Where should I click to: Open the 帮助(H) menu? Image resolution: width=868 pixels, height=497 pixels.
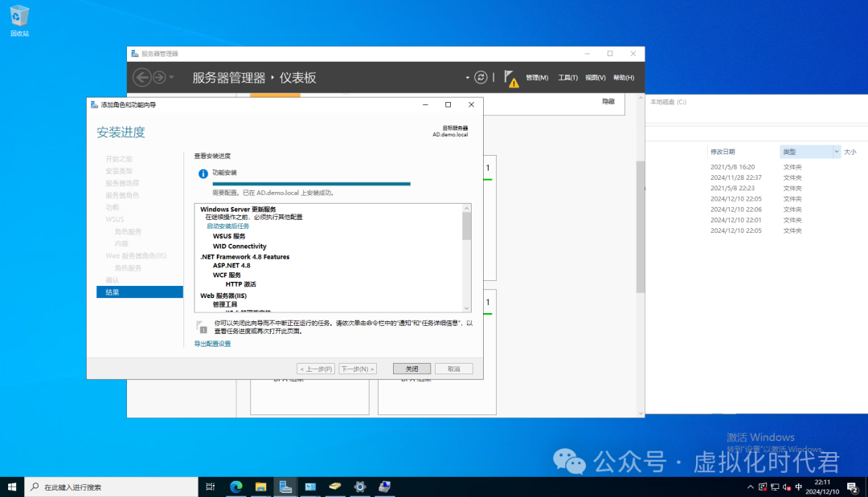point(624,77)
